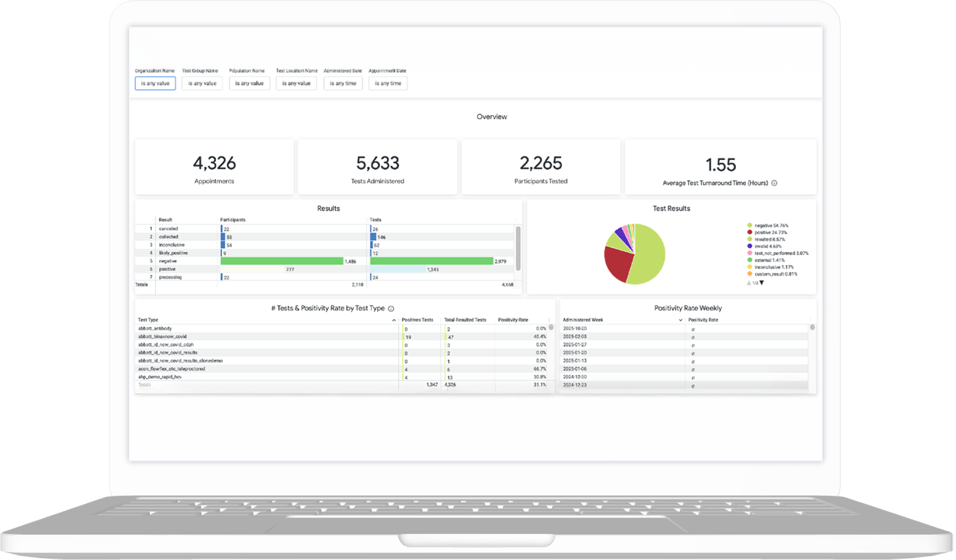Open the Administered Date filter
Screen dimensions: 956x560
coord(343,83)
